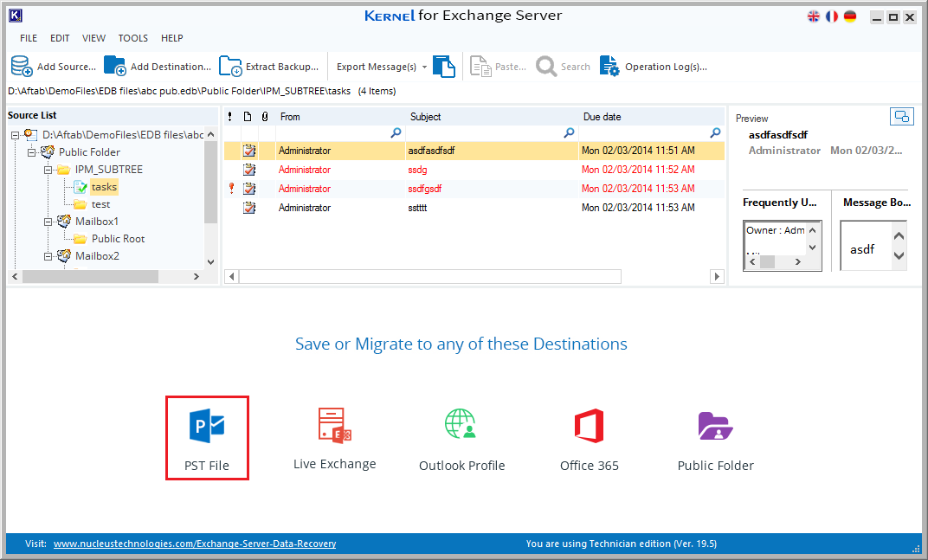Click the Add Source database icon
This screenshot has height=560, width=928.
click(22, 67)
